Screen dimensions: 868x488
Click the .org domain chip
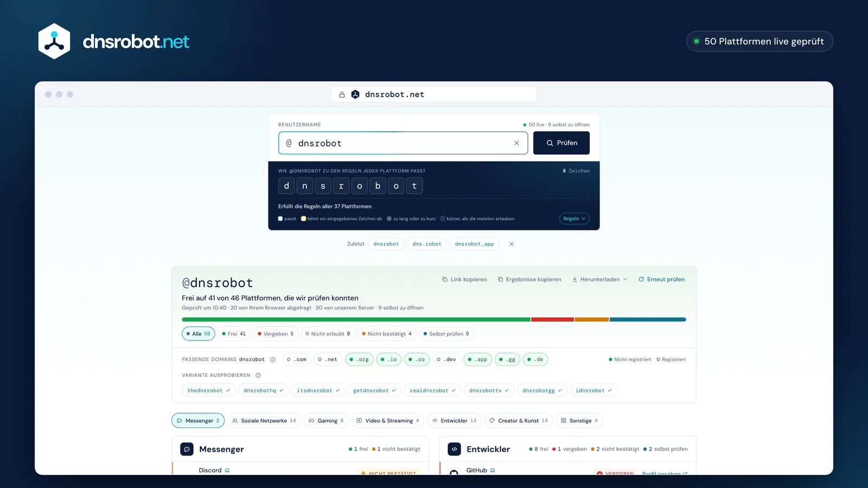pos(359,359)
